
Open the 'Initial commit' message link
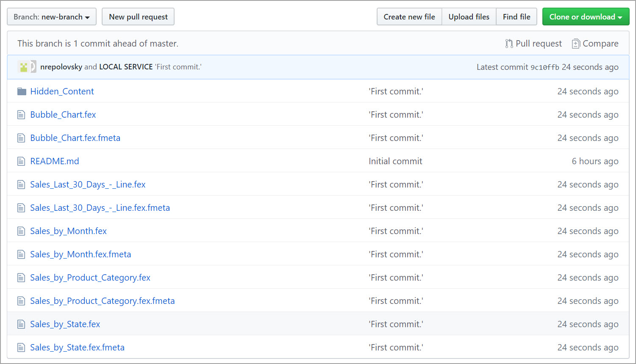tap(395, 161)
